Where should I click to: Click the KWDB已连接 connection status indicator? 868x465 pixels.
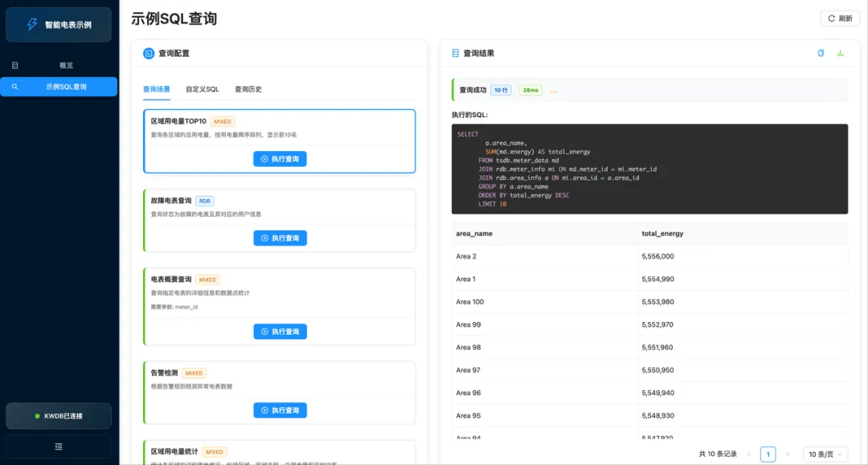[x=59, y=416]
